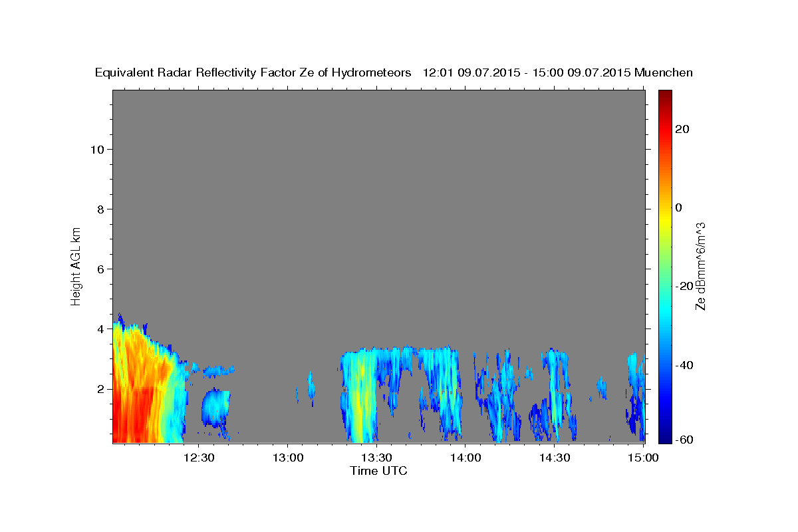This screenshot has height=532, width=798.
Task: Click the 'Ze dBmm^6/m^3' colorbar unit label
Action: coord(700,266)
